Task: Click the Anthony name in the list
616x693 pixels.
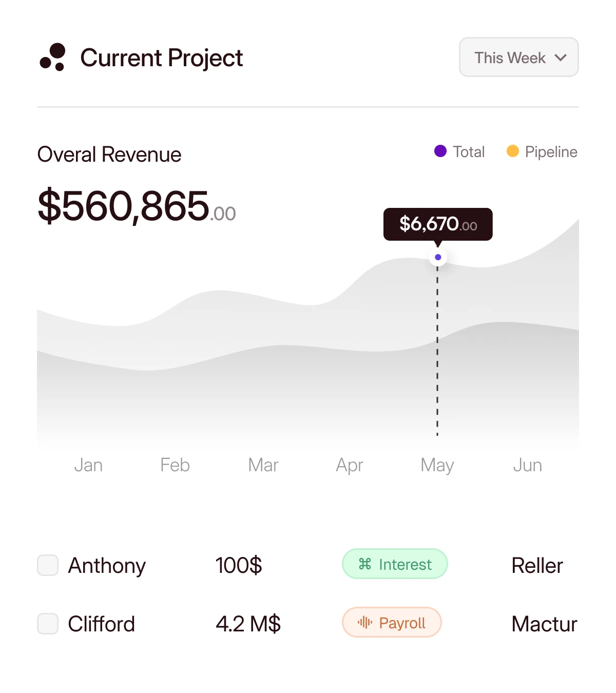Action: click(107, 566)
